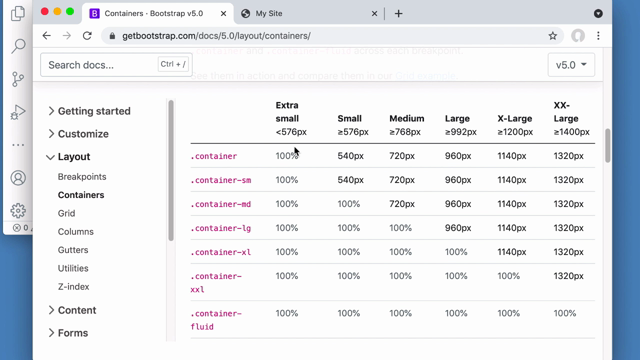Viewport: 640px width, 360px height.
Task: Click the Search docs input field
Action: [x=116, y=65]
